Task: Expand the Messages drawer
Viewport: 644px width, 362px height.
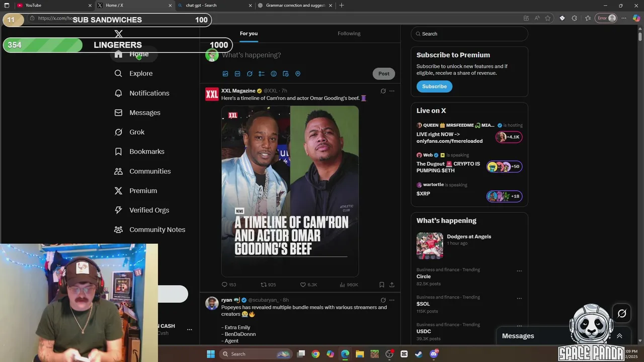Action: point(619,336)
